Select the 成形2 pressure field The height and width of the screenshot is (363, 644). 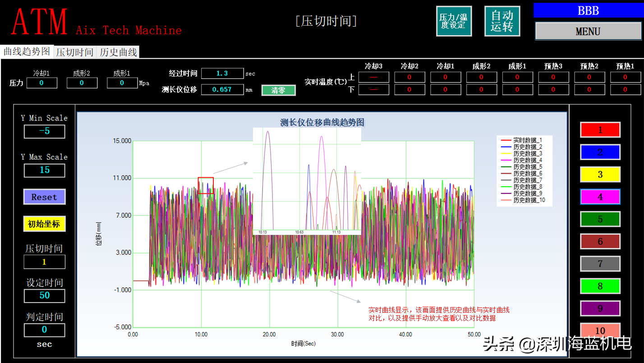tap(82, 83)
